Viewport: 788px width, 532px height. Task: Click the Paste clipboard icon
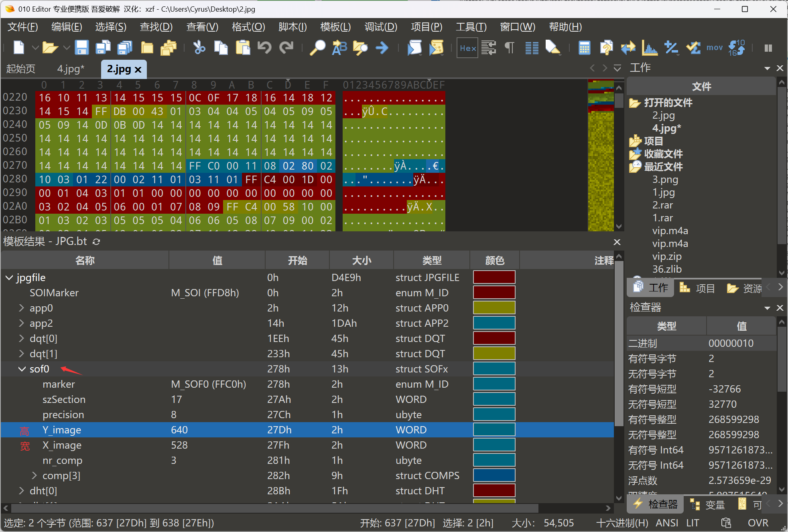(x=243, y=48)
